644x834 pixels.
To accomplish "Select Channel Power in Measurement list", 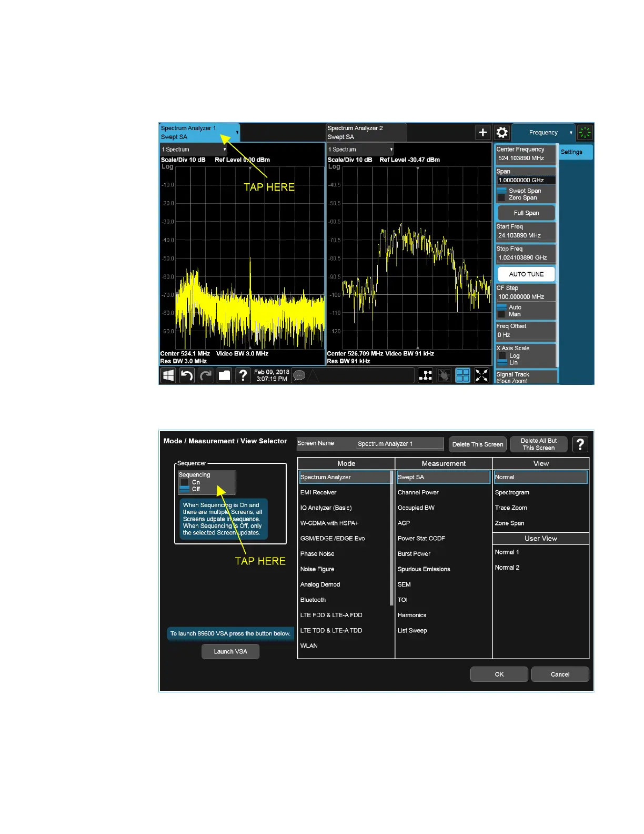I will point(418,492).
